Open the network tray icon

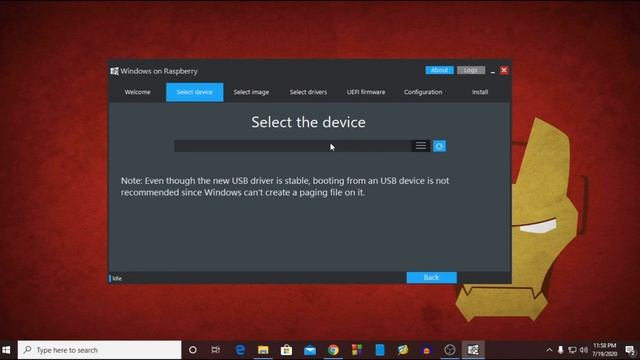click(572, 350)
